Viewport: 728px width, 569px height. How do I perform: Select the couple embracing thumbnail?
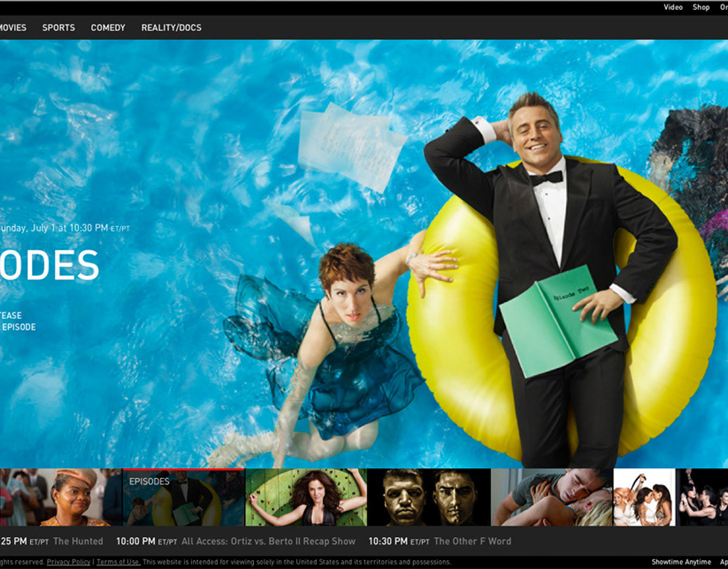point(552,497)
